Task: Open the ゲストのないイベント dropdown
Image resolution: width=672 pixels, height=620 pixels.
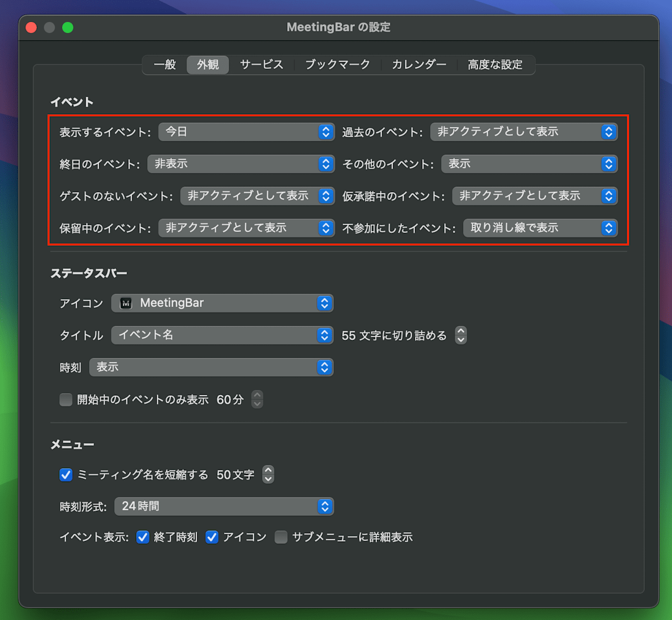Action: click(x=257, y=195)
